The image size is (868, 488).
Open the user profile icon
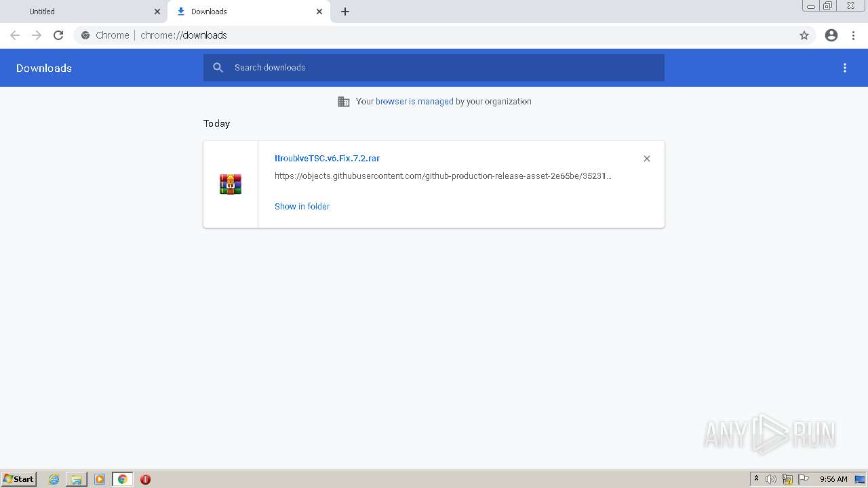tap(831, 35)
